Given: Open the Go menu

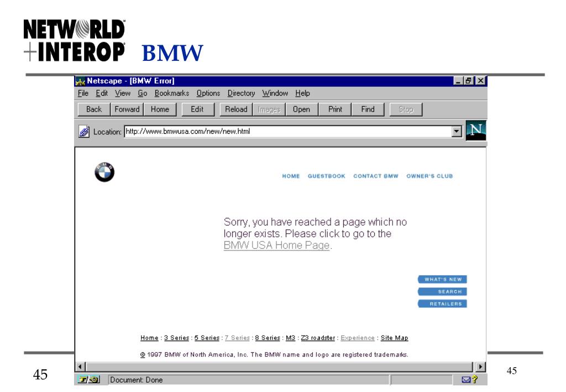Looking at the screenshot, I should 143,93.
